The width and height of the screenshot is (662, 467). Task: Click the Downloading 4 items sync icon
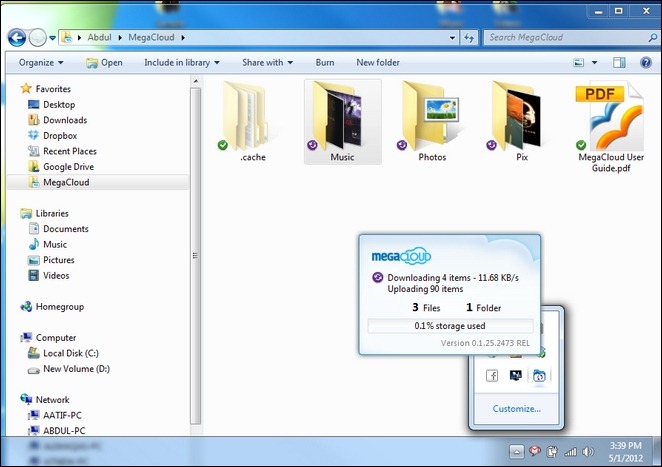coord(377,277)
